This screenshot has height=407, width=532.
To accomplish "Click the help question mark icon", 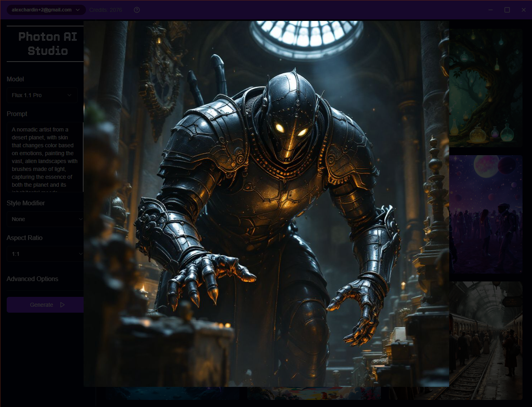I will coord(136,10).
